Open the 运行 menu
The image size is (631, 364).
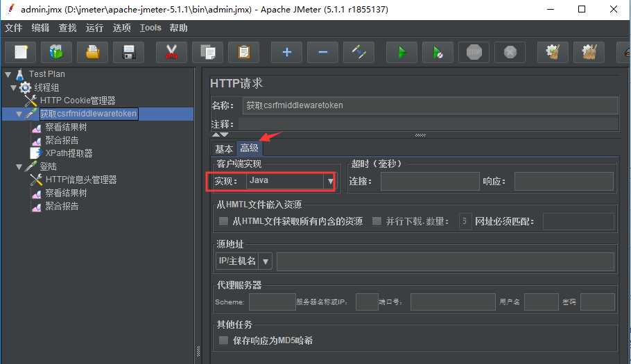(94, 28)
